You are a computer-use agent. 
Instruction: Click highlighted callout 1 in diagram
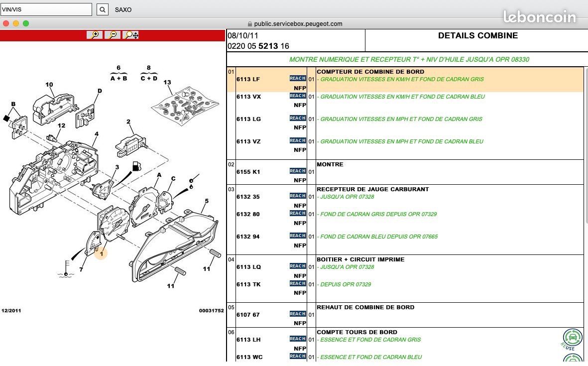pyautogui.click(x=101, y=253)
